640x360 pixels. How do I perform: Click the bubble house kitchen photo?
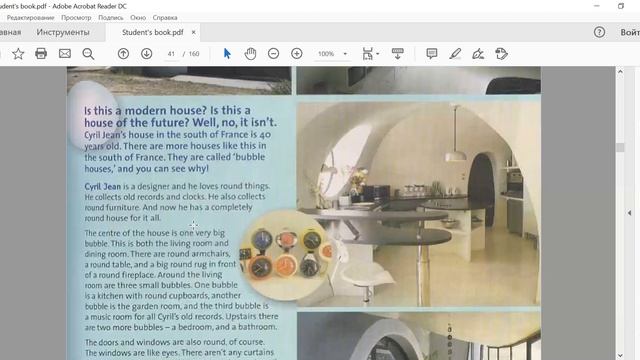pyautogui.click(x=418, y=204)
